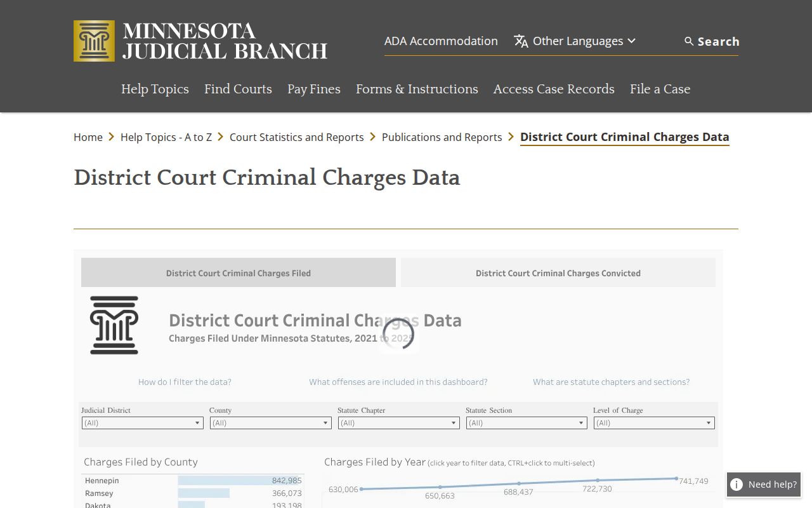Click the 722,730 data point on chart
This screenshot has height=508, width=812.
pos(598,481)
